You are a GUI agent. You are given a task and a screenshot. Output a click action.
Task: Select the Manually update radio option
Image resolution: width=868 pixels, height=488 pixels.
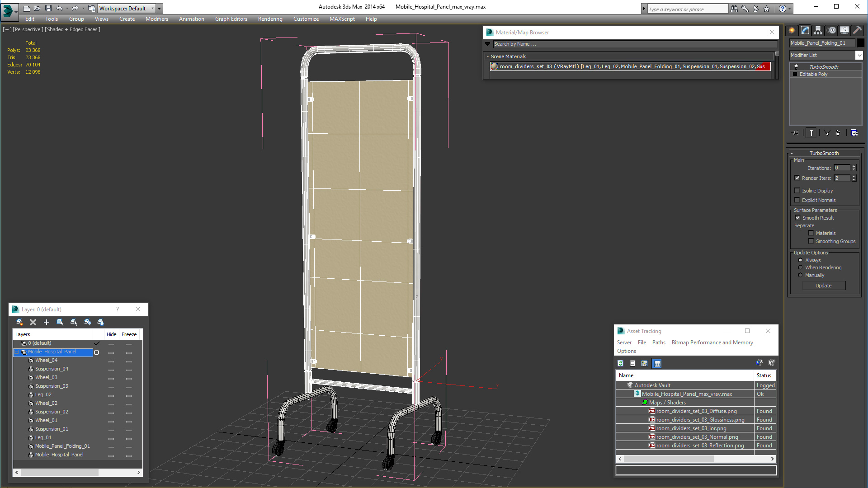click(800, 275)
